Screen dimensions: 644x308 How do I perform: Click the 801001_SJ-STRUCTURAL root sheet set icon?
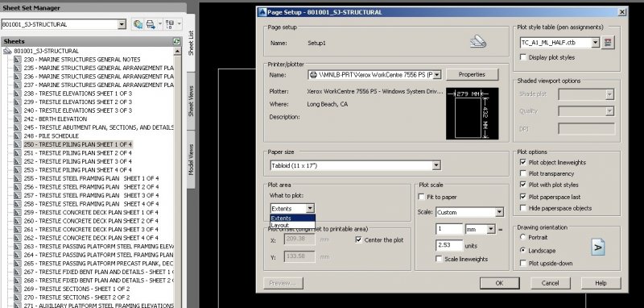pyautogui.click(x=7, y=51)
